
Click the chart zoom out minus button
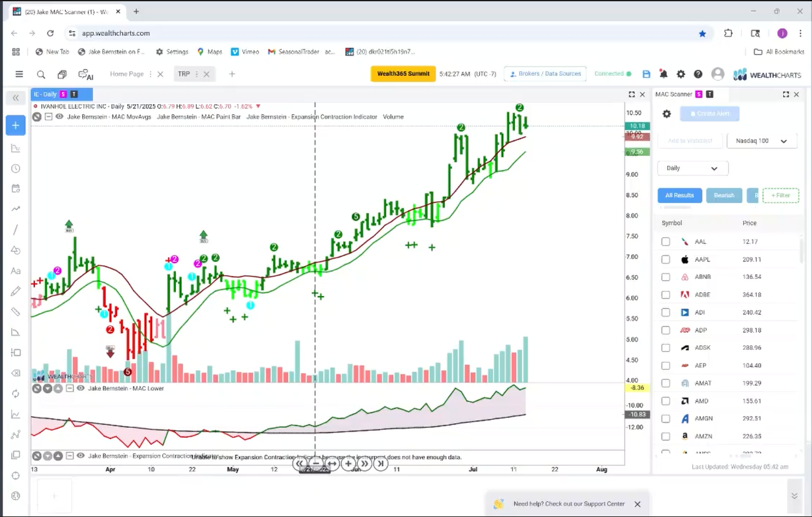pos(316,464)
